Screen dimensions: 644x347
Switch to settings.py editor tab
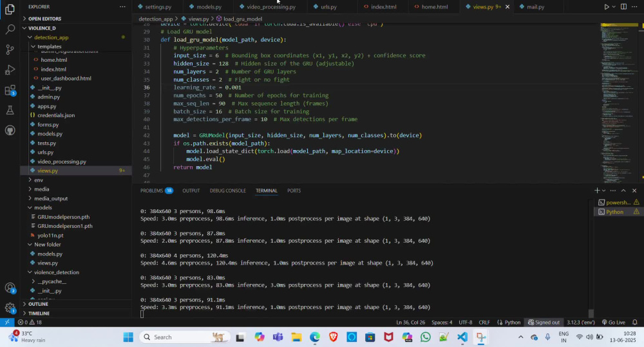[158, 6]
